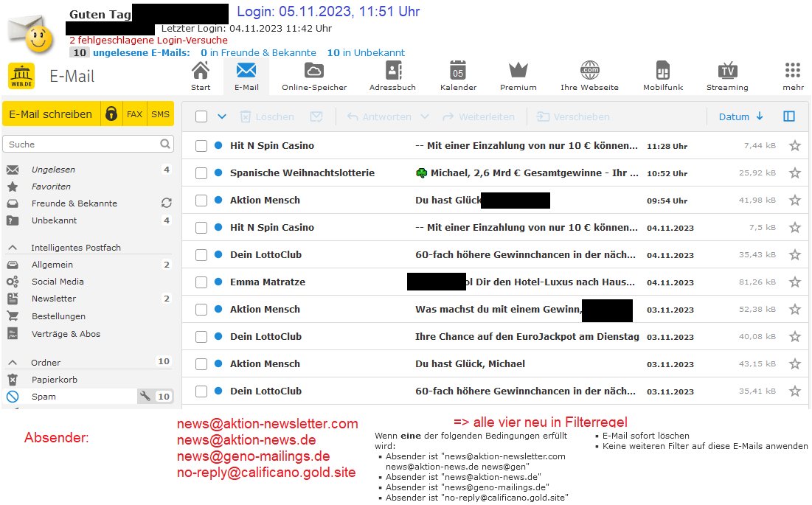Open the 0 in Freunde & Bekannte link
The height and width of the screenshot is (505, 812).
(x=258, y=52)
